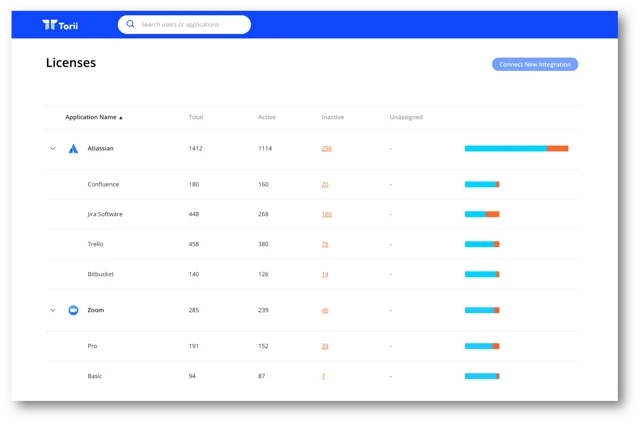The height and width of the screenshot is (423, 640).
Task: Sort by Total column header
Action: pyautogui.click(x=196, y=117)
